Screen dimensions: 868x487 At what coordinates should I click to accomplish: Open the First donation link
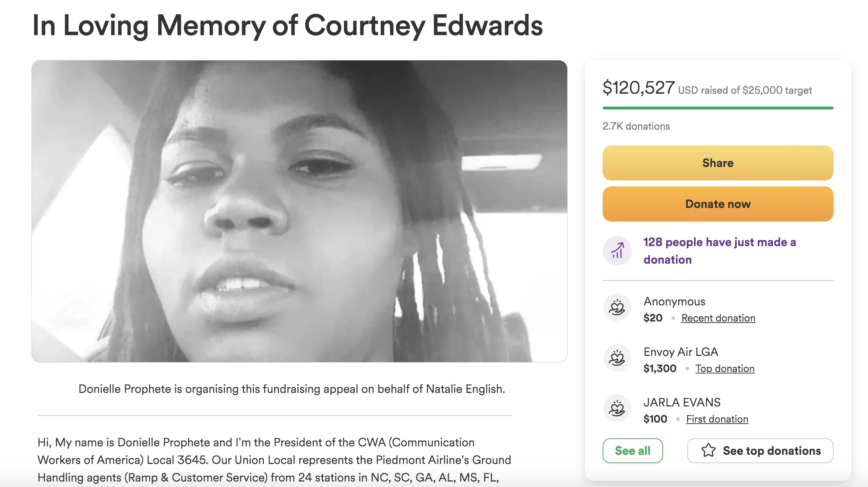(717, 419)
